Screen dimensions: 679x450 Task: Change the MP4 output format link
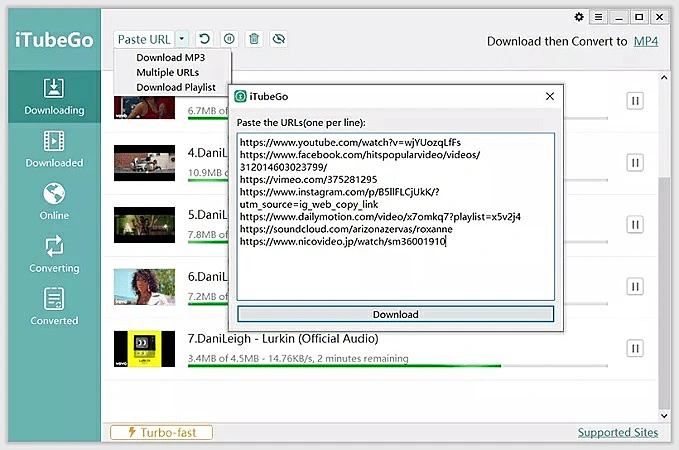(646, 42)
